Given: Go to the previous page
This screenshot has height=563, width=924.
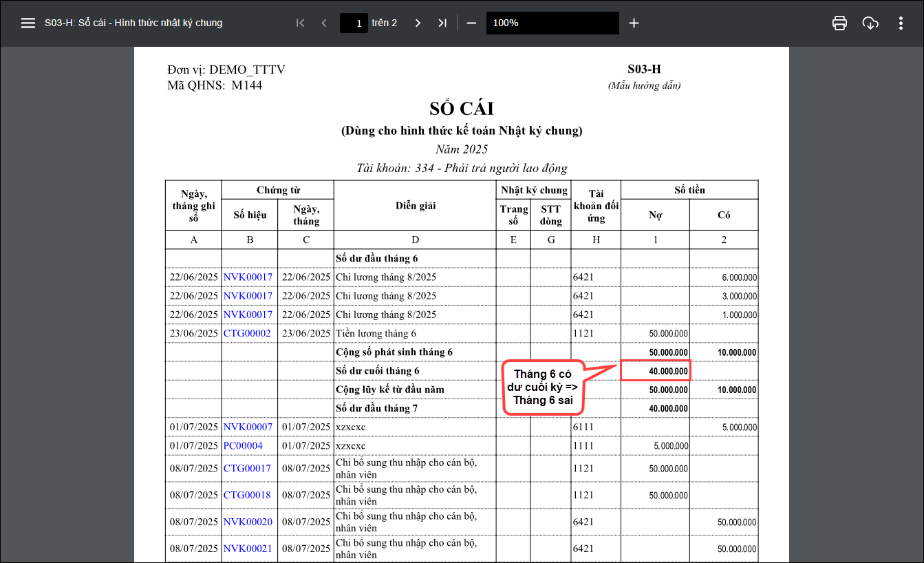Looking at the screenshot, I should 324,23.
